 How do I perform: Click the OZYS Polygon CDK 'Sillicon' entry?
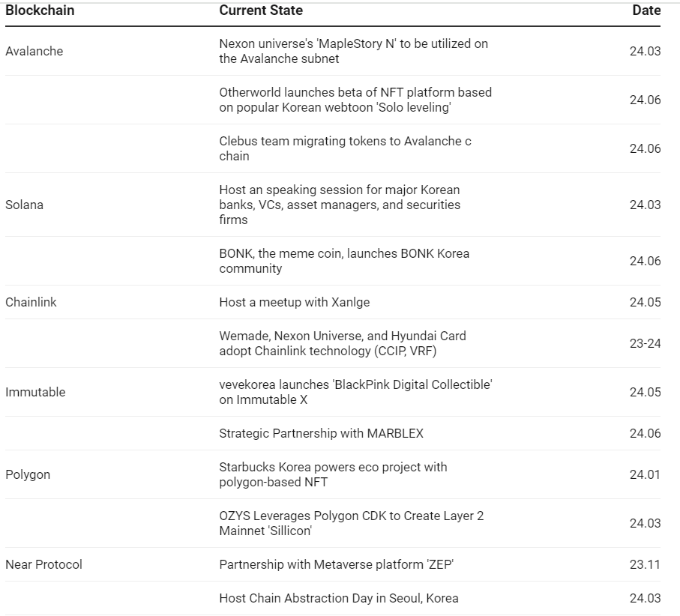point(351,523)
